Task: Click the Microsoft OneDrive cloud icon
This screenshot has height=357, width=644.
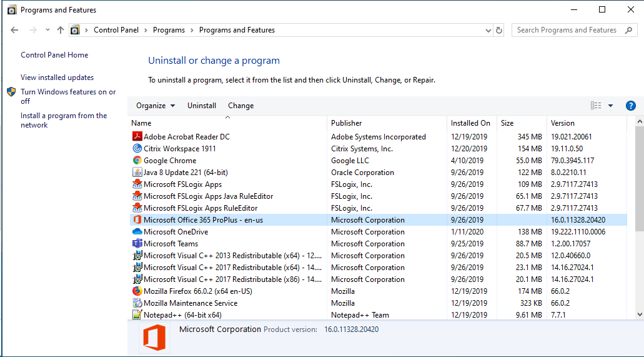Action: [x=137, y=231]
